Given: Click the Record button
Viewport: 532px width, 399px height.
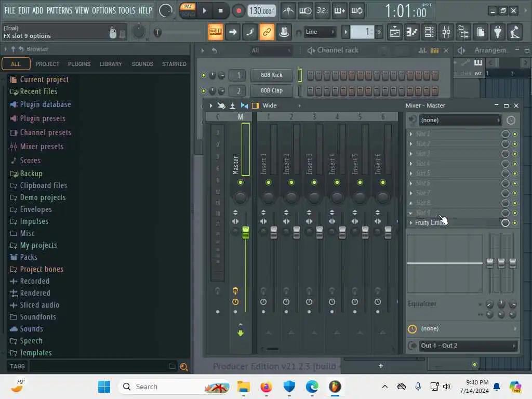Looking at the screenshot, I should pos(238,11).
